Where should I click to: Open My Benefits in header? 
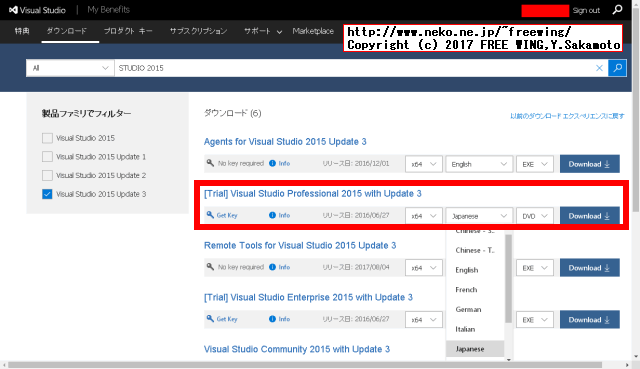pos(109,10)
